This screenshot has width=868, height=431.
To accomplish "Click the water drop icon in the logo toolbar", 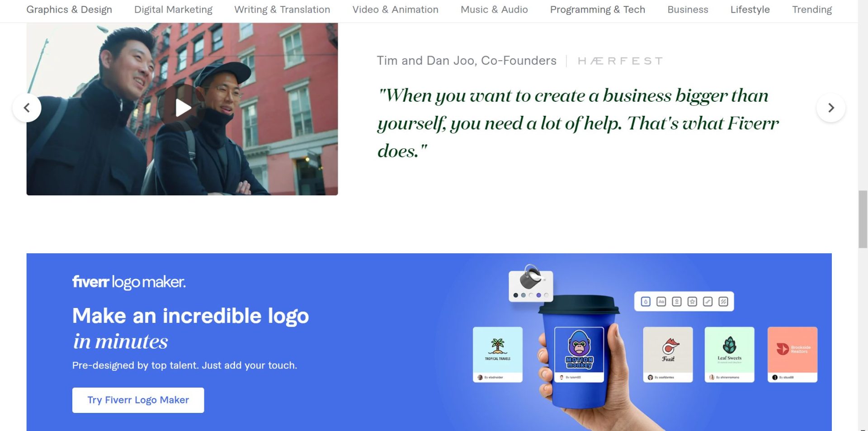I will pyautogui.click(x=646, y=302).
